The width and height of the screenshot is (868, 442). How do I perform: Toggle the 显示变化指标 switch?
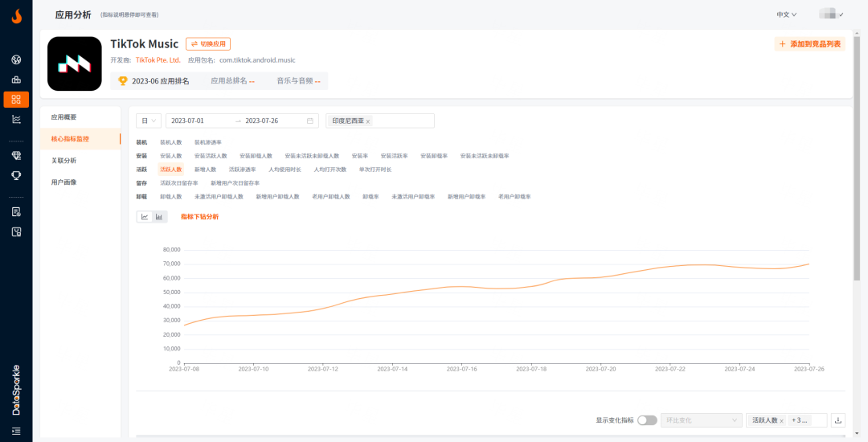[x=647, y=420]
